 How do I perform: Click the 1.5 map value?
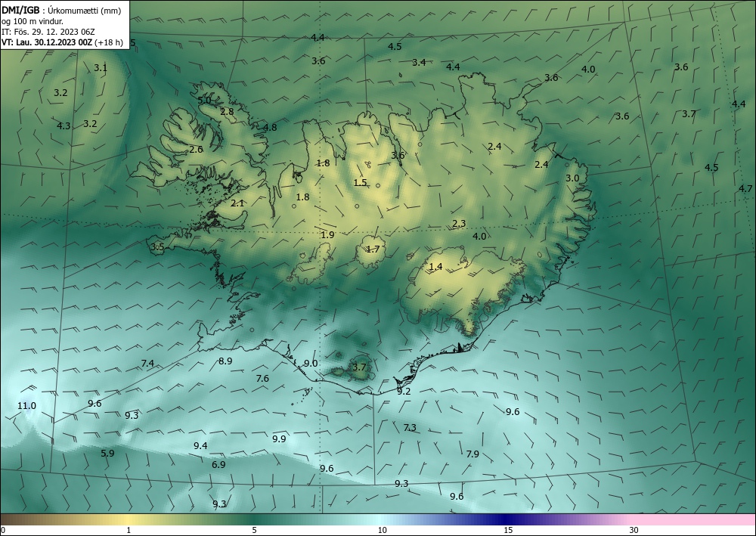[360, 183]
